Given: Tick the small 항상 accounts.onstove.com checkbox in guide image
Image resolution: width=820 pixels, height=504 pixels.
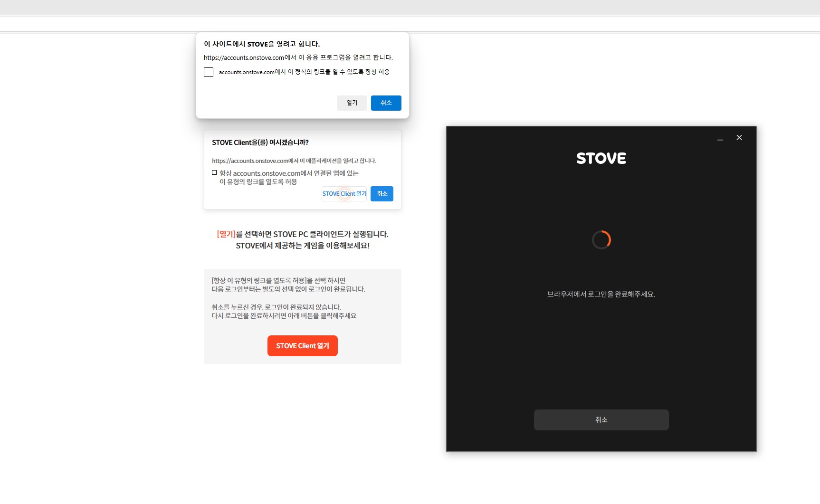Looking at the screenshot, I should pos(214,173).
